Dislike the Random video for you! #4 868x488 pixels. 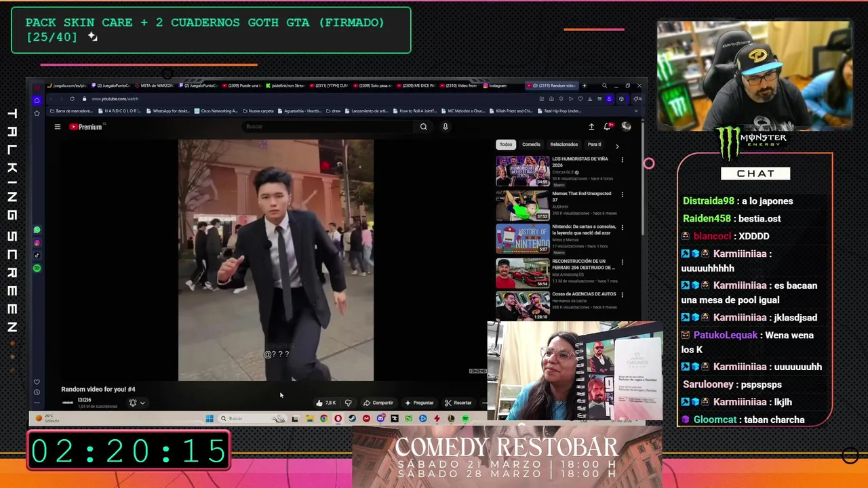349,403
